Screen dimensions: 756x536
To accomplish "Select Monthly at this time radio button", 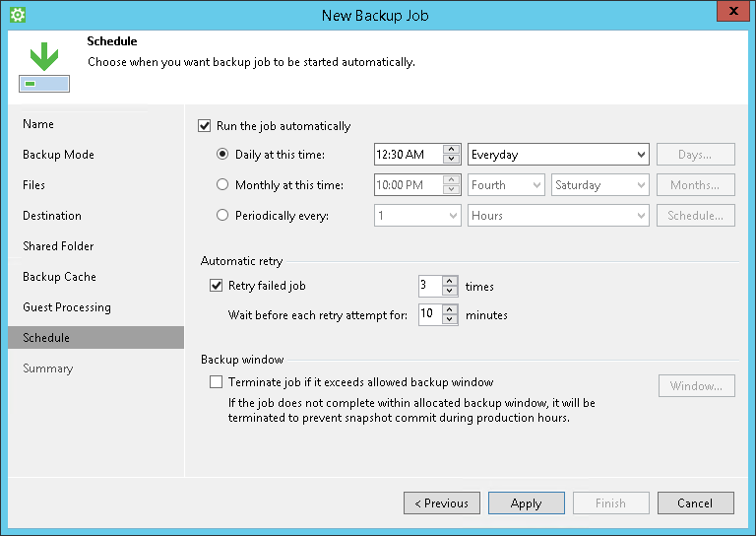I will (x=222, y=184).
